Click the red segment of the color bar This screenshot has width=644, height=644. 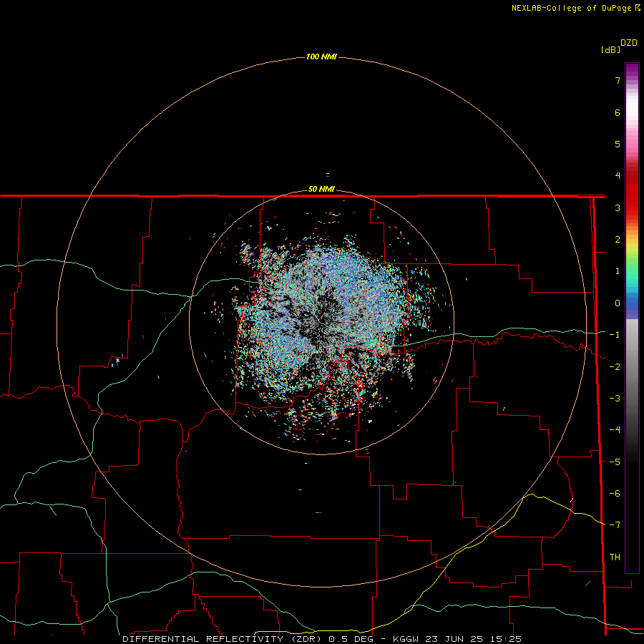(632, 193)
